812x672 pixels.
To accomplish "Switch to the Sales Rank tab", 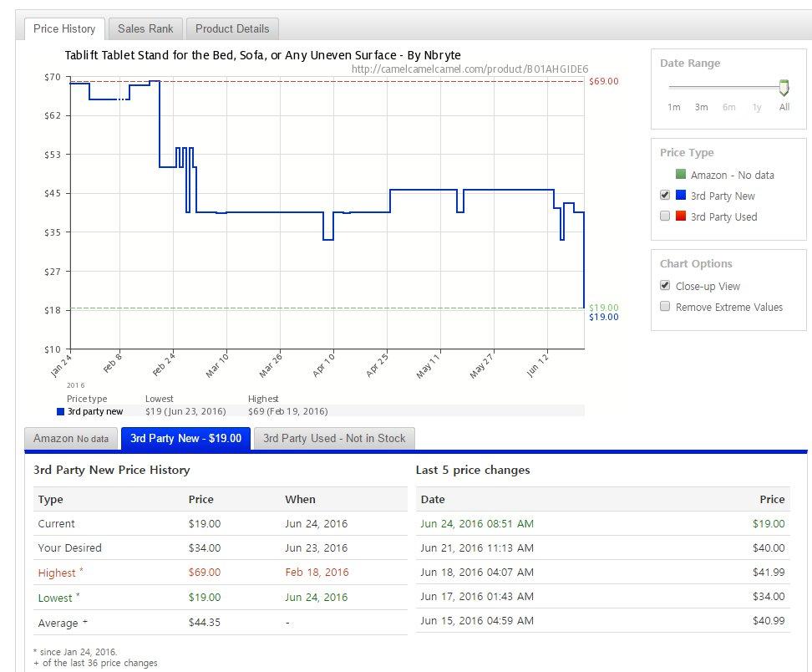I will coord(145,28).
